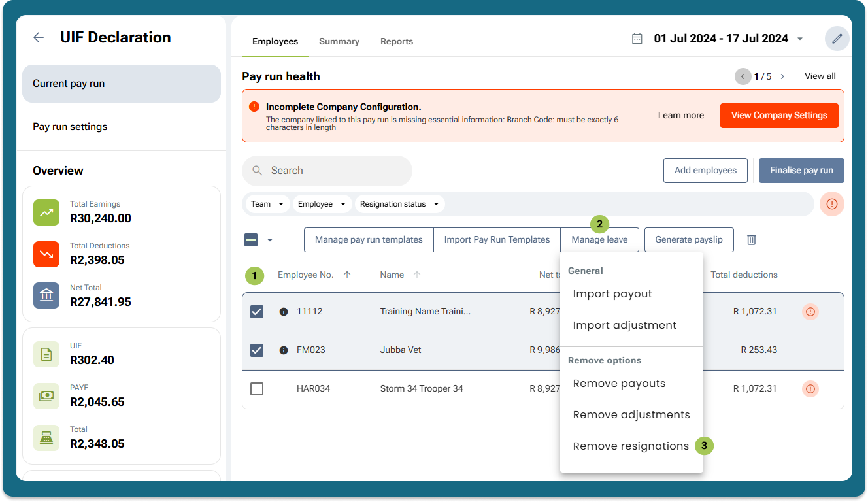The width and height of the screenshot is (868, 502).
Task: Go to next pay run health alert
Action: [782, 76]
